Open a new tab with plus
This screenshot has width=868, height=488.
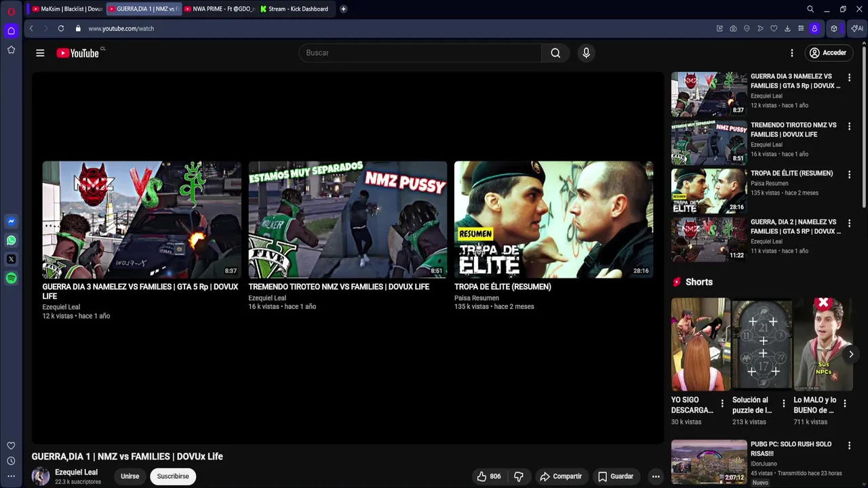pos(343,9)
